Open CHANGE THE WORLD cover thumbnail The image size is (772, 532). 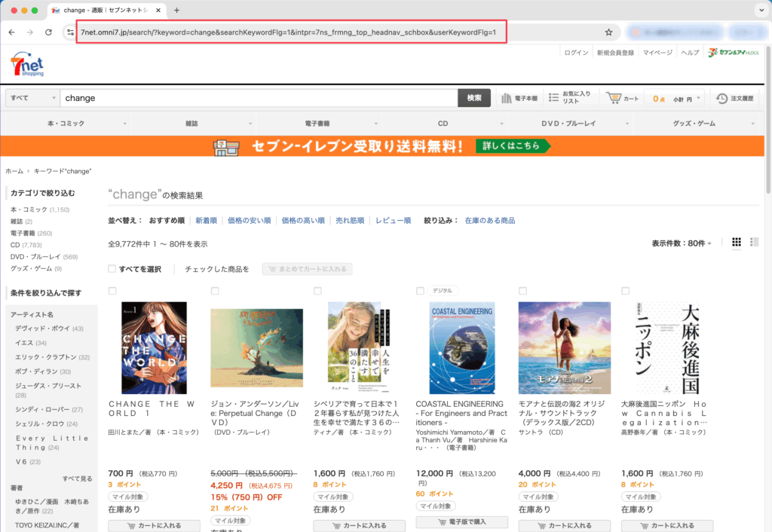154,348
